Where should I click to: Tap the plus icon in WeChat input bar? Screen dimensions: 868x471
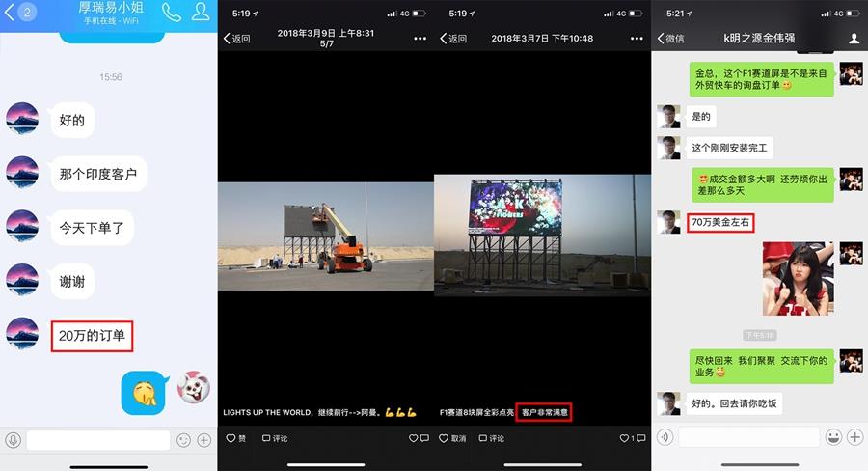click(854, 437)
